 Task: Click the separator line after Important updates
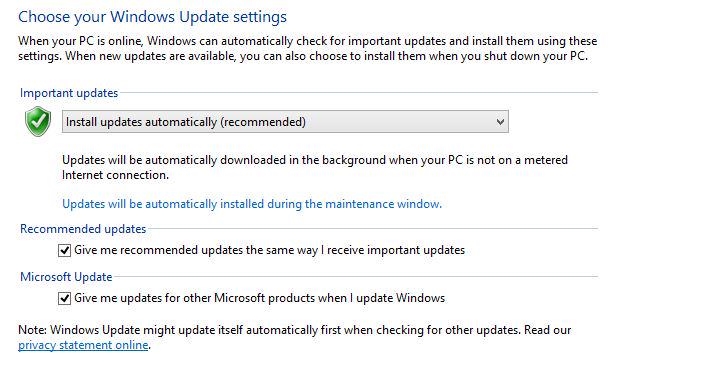tap(359, 93)
